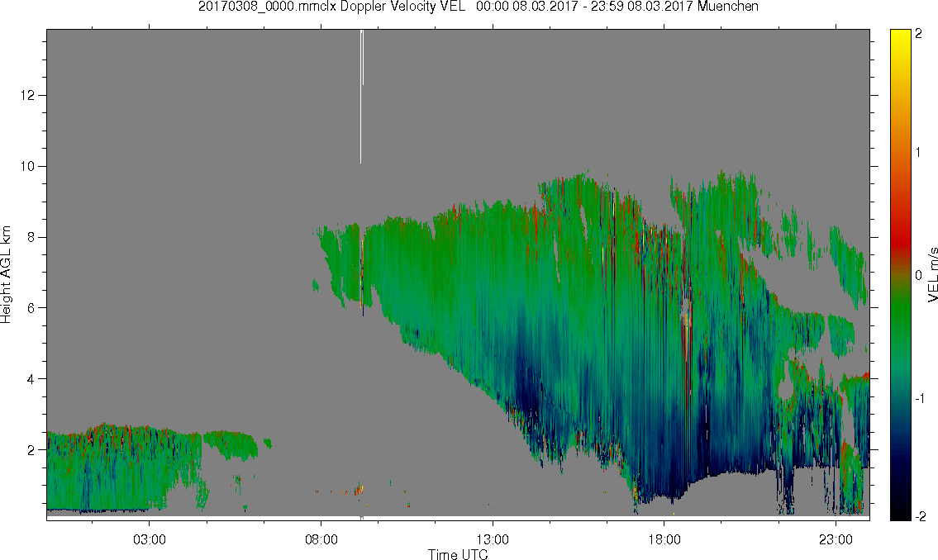938x560 pixels.
Task: Click the colorbar tick label '-2'
Action: [920, 516]
